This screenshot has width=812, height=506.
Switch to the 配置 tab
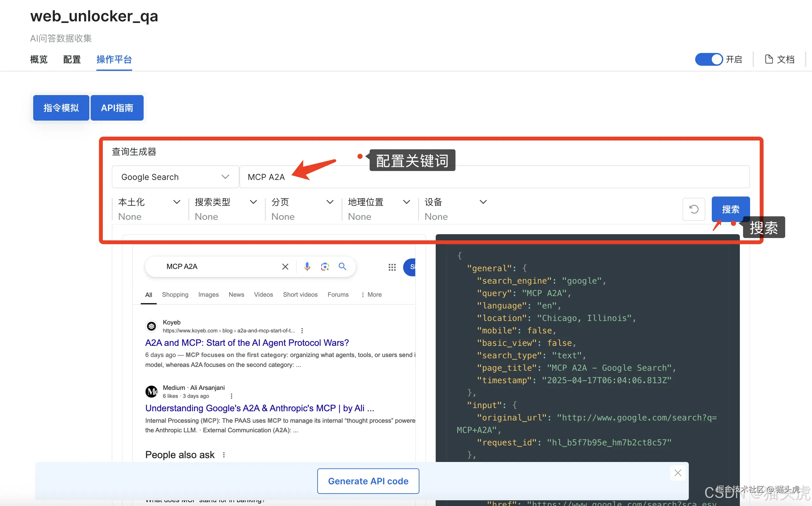pos(72,60)
